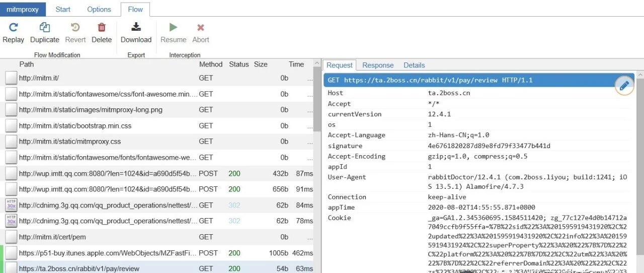
Task: Click icon of fontawesome-we fonts row
Action: (x=11, y=157)
